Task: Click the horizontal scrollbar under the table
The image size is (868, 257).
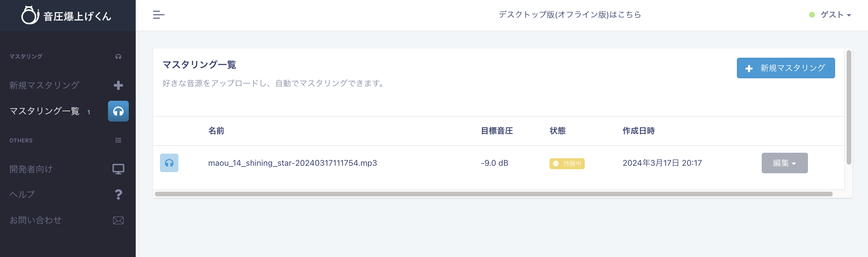Action: pyautogui.click(x=494, y=194)
